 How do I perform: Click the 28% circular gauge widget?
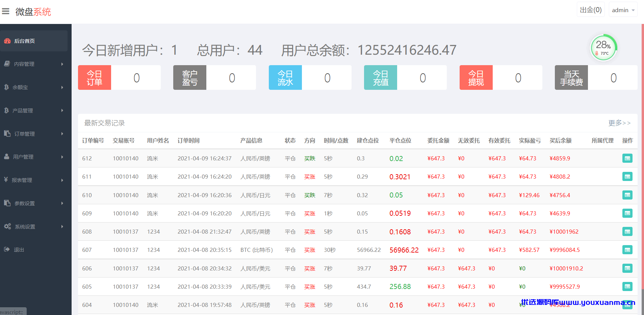[x=603, y=48]
